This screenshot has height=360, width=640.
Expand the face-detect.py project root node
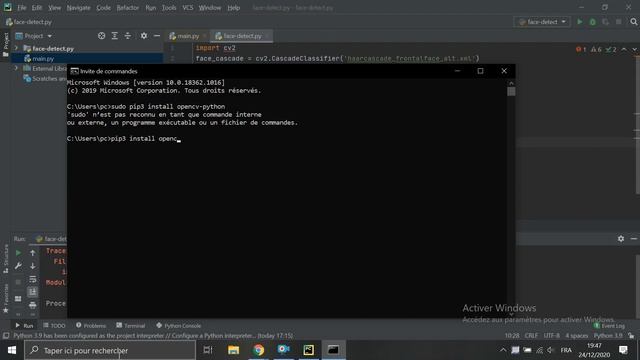16,48
